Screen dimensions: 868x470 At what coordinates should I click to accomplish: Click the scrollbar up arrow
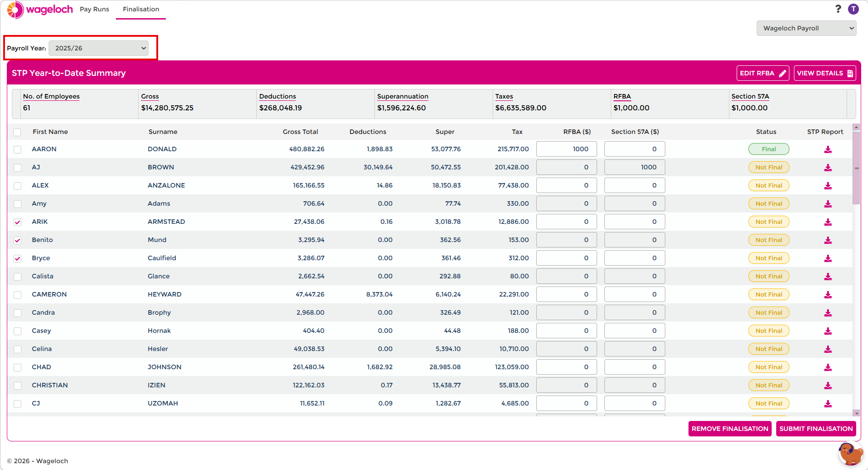point(856,127)
